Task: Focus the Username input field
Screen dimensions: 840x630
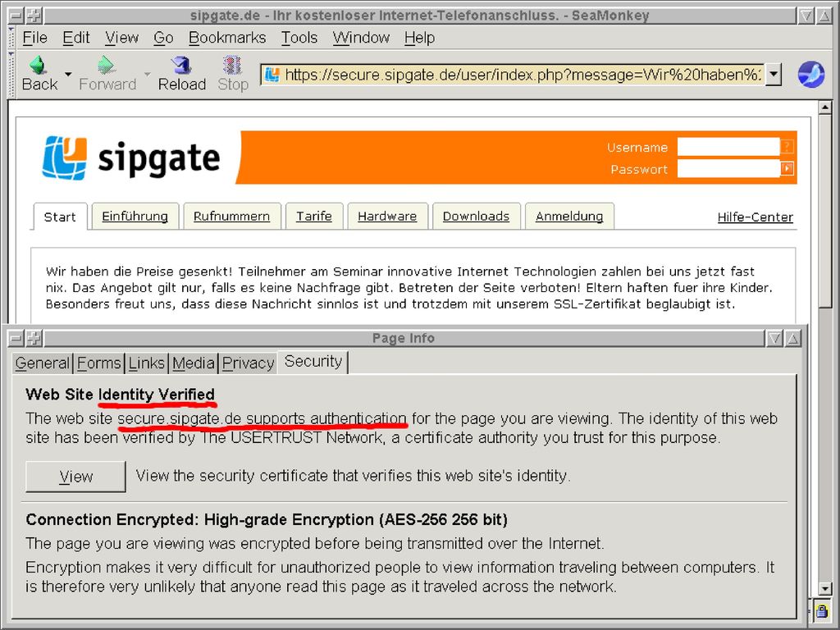Action: click(x=728, y=147)
